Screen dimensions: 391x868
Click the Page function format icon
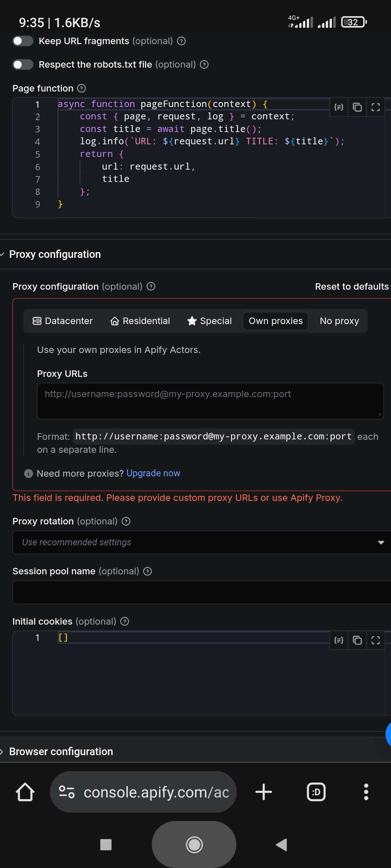pos(339,107)
